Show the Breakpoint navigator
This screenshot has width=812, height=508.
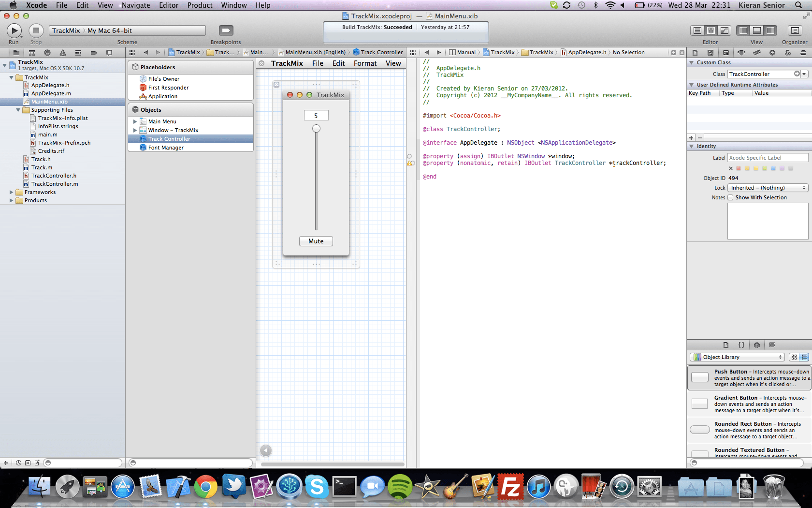[93, 52]
